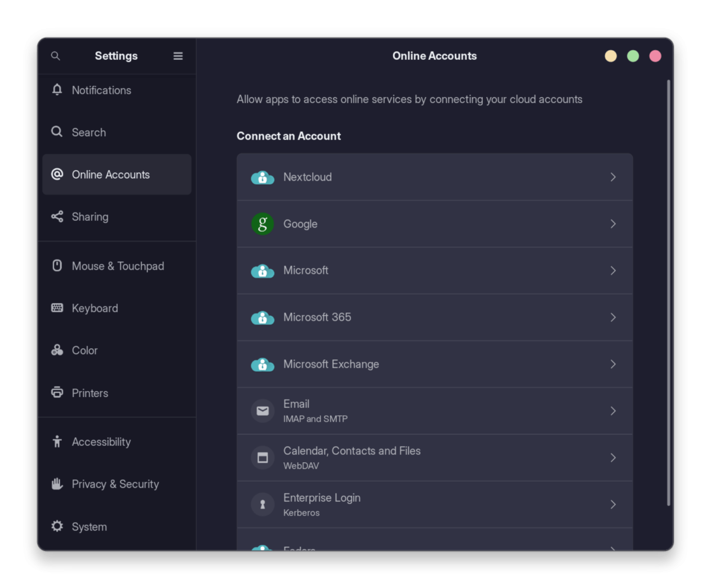Click the yellow minimize window button
The width and height of the screenshot is (711, 588).
(x=611, y=56)
